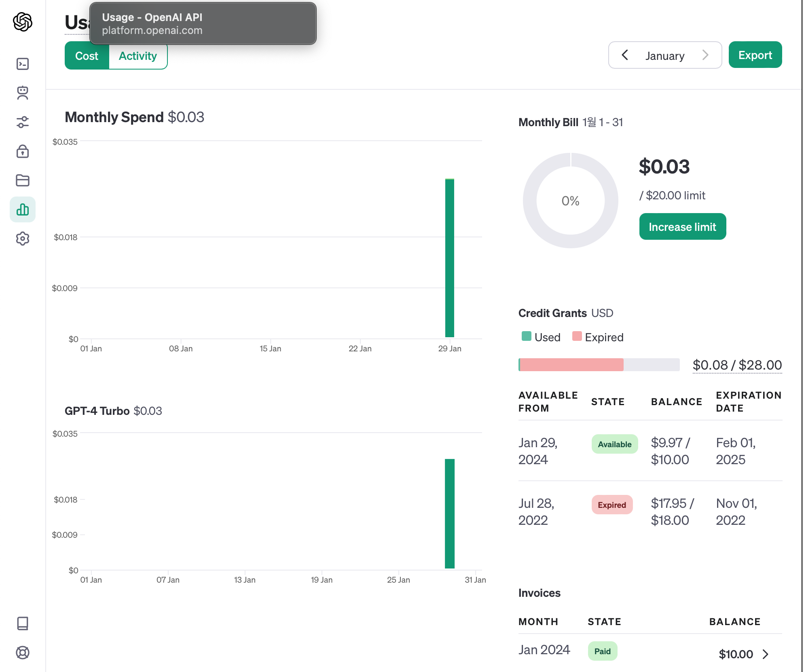Open the Settings gear icon

(x=23, y=239)
